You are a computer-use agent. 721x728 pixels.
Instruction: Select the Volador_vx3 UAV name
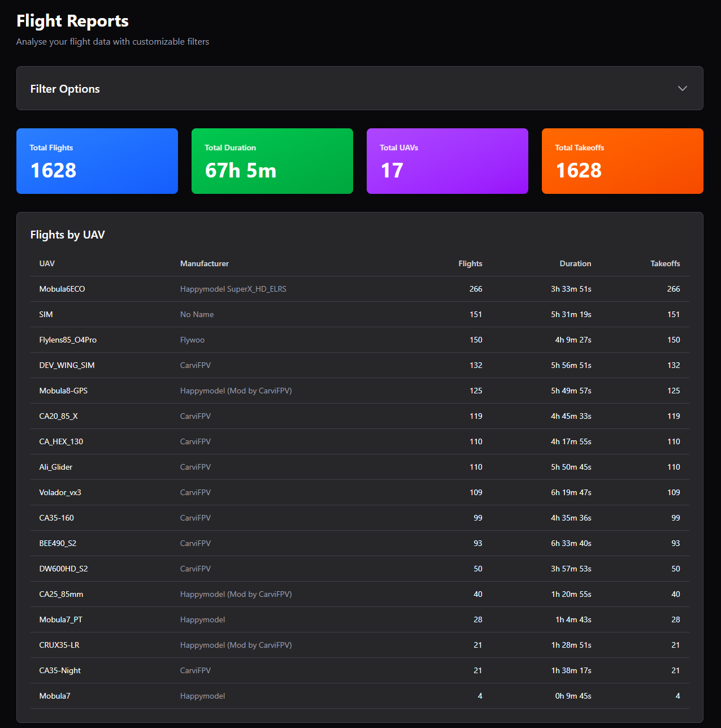point(60,492)
